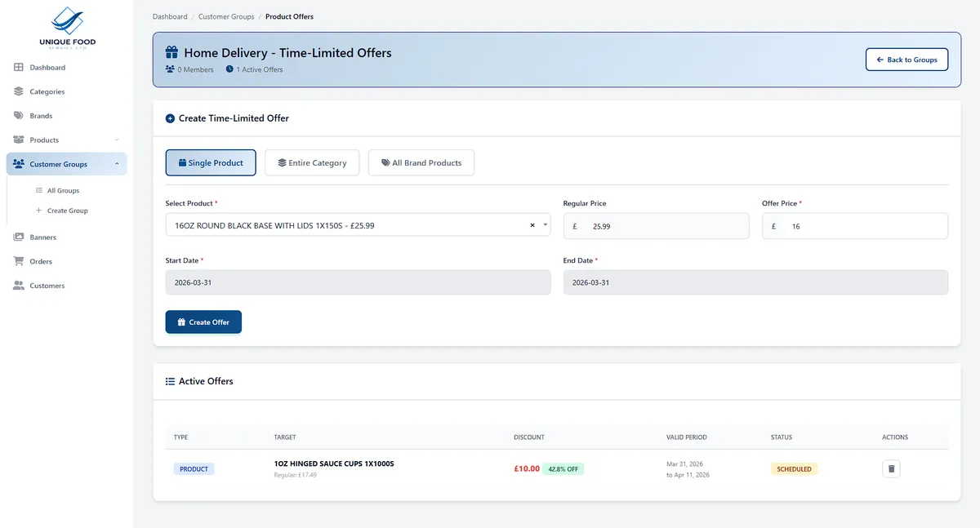Open Customers in the sidebar
The height and width of the screenshot is (528, 980).
67,286
